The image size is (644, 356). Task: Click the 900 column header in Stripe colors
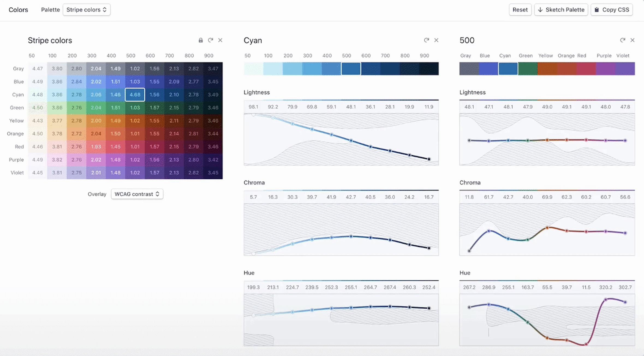(x=209, y=56)
